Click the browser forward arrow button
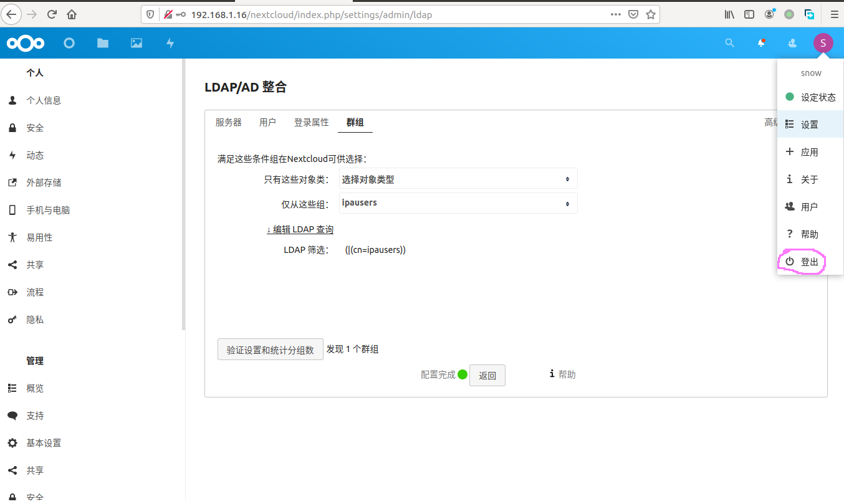844x504 pixels. pyautogui.click(x=32, y=14)
